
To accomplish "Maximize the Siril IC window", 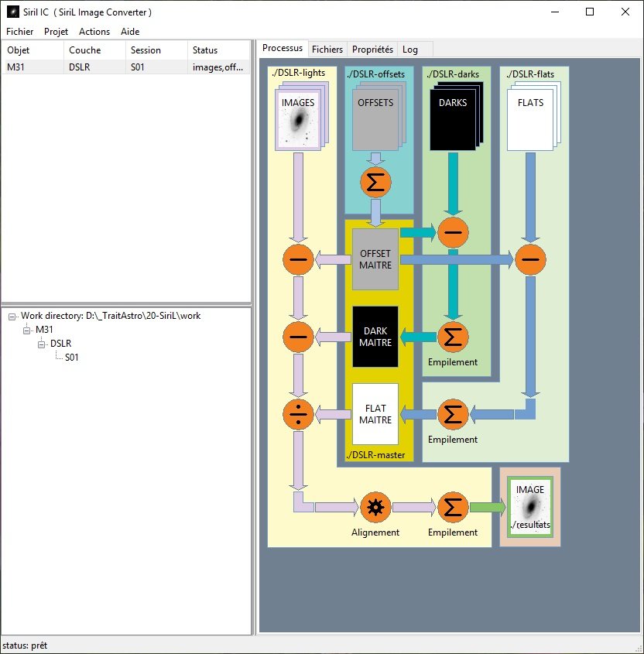I will [x=590, y=12].
